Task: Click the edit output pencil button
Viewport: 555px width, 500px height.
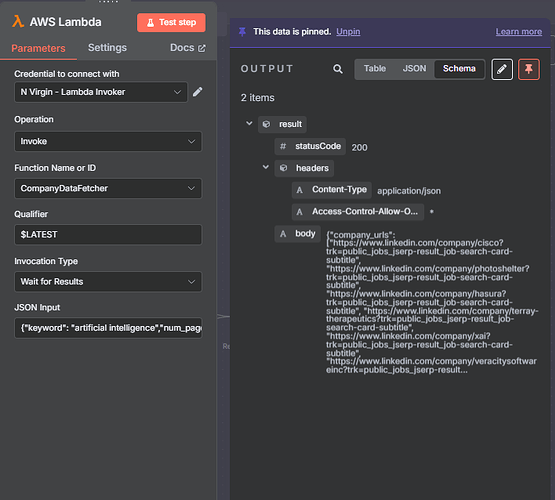Action: pyautogui.click(x=502, y=69)
